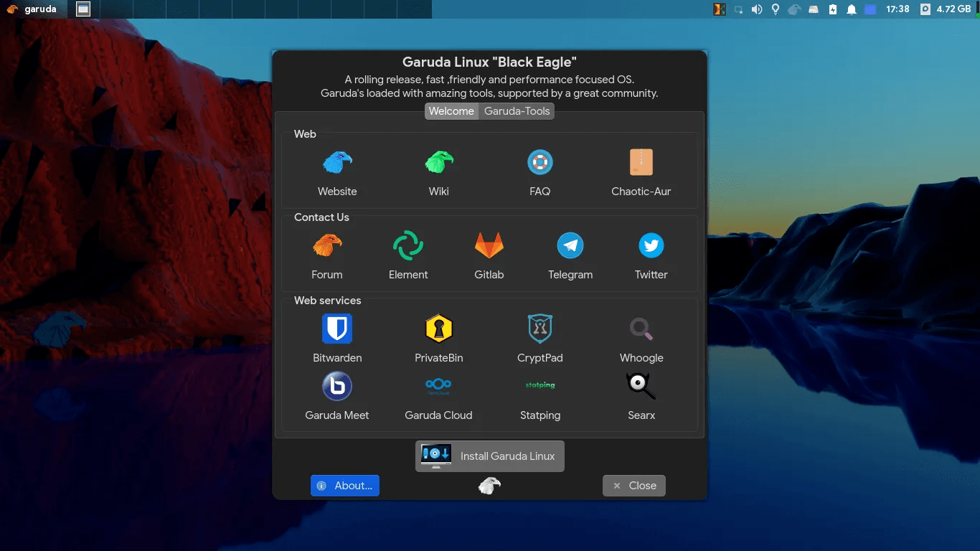Click the Close button in the welcome dialog
The image size is (980, 551).
pyautogui.click(x=634, y=486)
